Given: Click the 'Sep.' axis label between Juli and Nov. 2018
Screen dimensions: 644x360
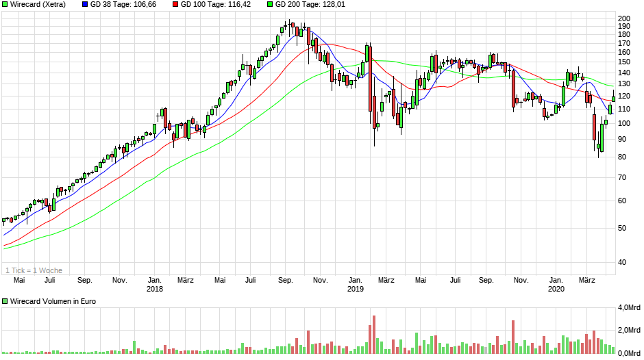Looking at the screenshot, I should [x=286, y=281].
